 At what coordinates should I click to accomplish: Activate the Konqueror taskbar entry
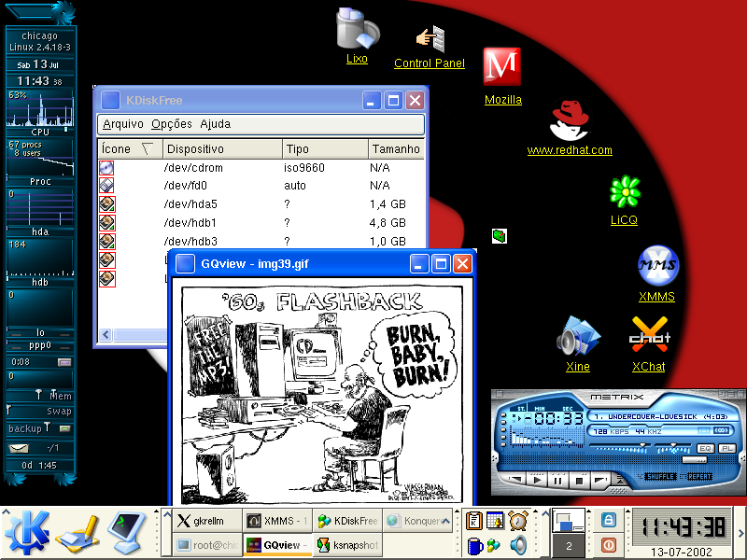point(413,521)
